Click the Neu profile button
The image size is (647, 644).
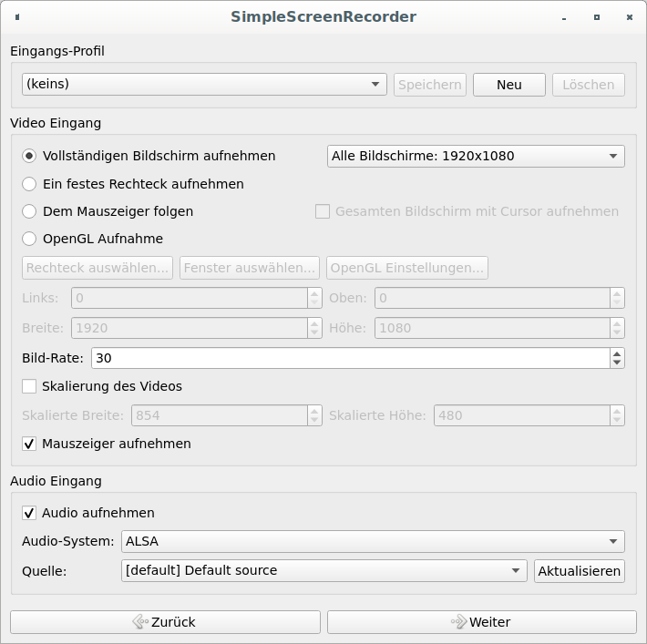point(509,85)
